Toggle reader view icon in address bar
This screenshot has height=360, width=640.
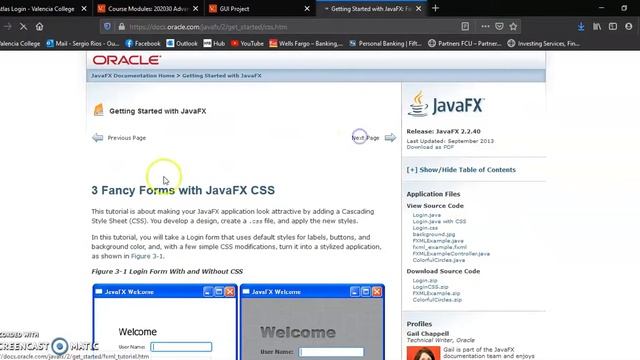(x=465, y=27)
